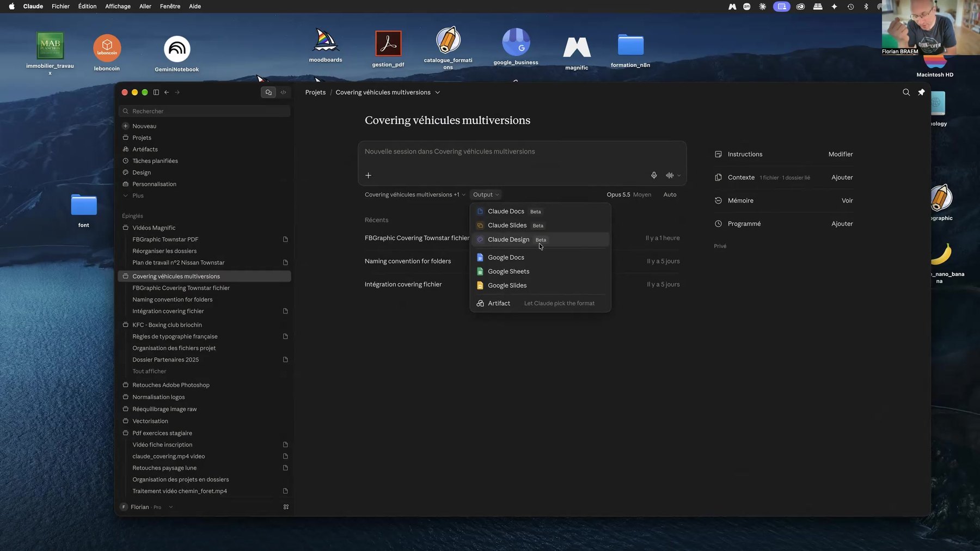Close the Output dropdown selector

pyautogui.click(x=486, y=195)
